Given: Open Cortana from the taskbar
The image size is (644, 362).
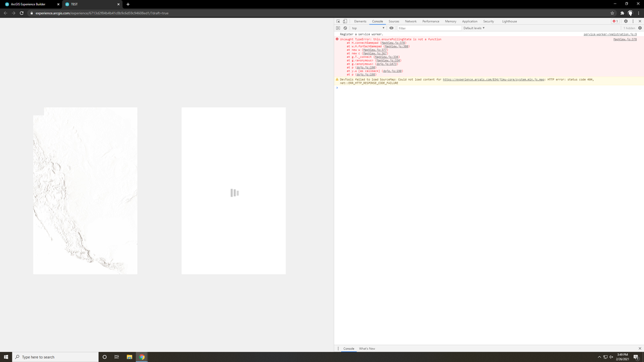Looking at the screenshot, I should point(104,357).
